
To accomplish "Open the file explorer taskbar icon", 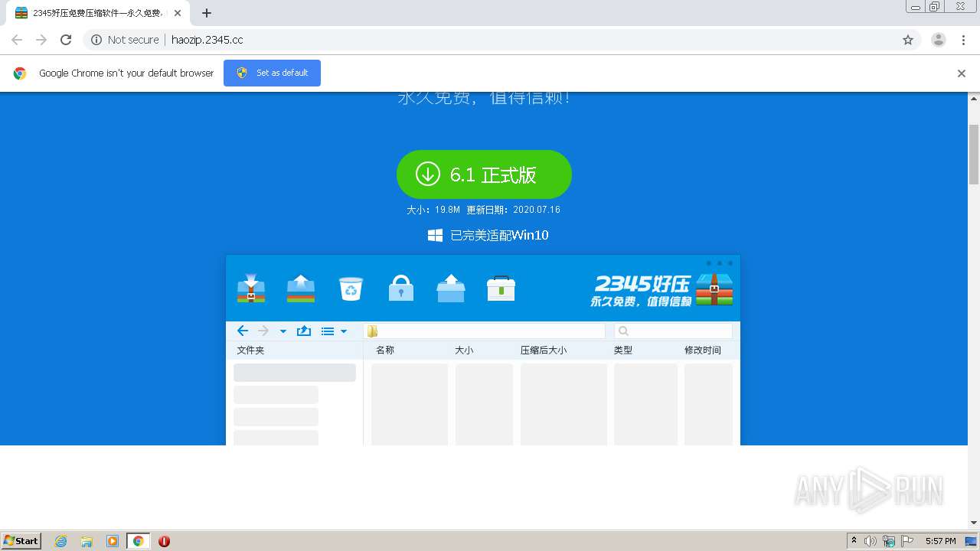I will click(x=87, y=541).
